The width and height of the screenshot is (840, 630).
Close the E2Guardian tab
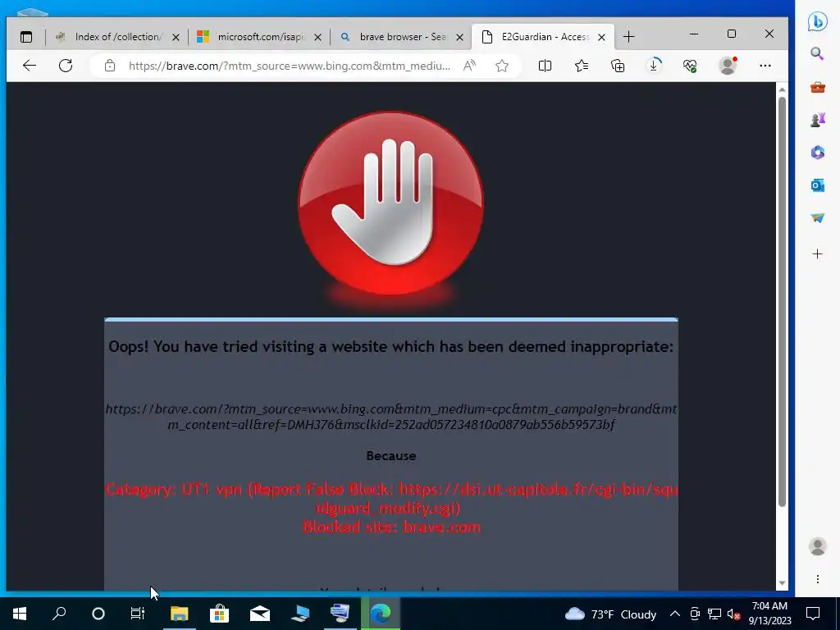601,38
